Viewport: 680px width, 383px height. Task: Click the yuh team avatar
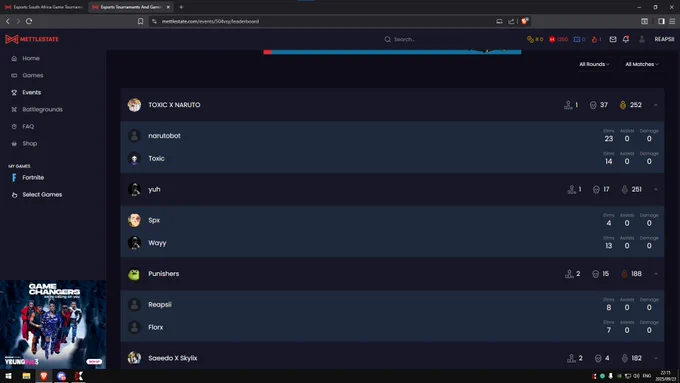tap(134, 190)
